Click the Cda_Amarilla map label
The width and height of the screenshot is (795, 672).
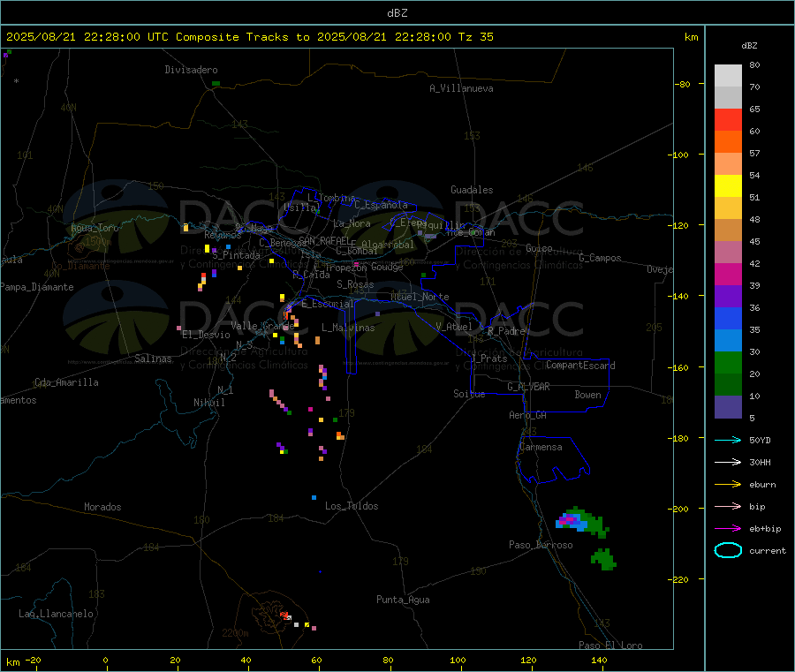pos(66,382)
